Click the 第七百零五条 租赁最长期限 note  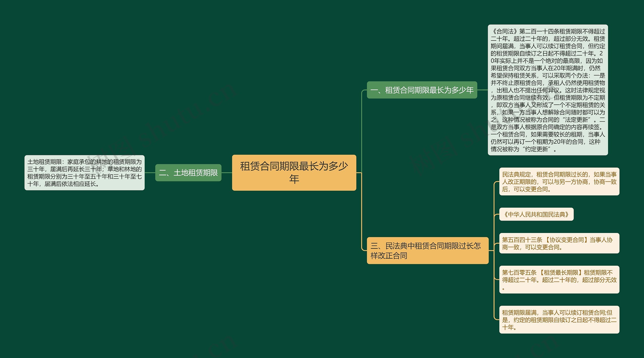pyautogui.click(x=559, y=280)
